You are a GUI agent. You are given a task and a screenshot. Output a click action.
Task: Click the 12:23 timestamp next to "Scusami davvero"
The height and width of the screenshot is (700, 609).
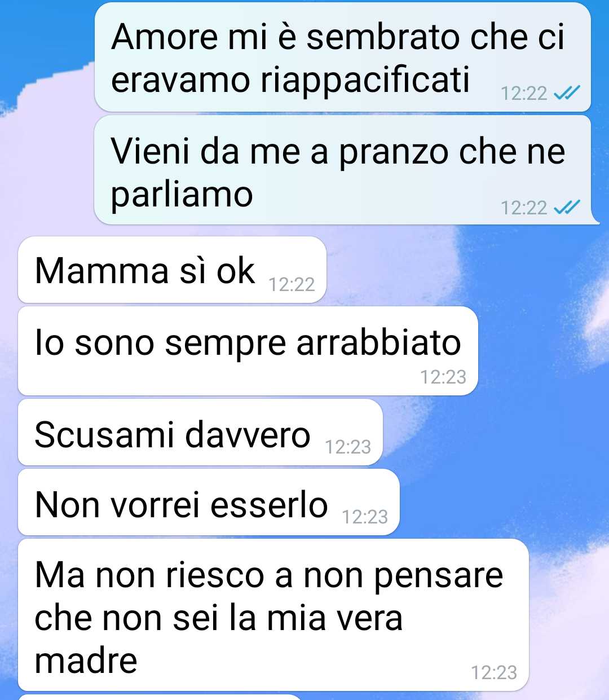tap(348, 447)
